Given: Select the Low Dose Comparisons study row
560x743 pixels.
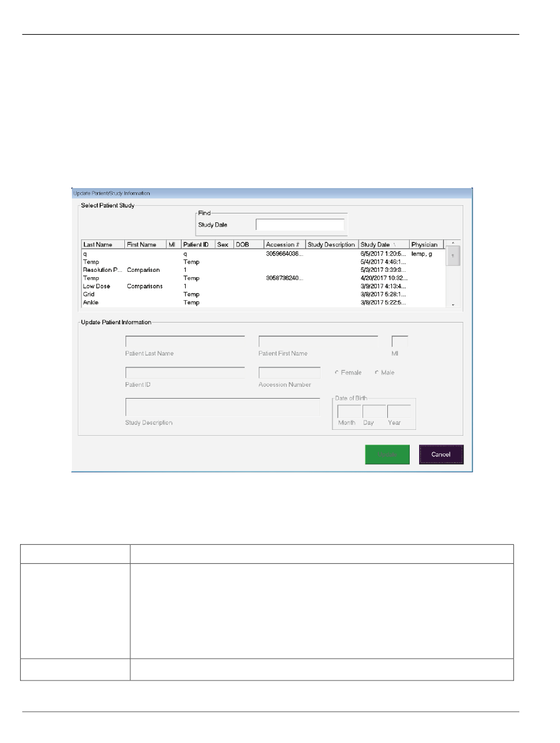Looking at the screenshot, I should 263,286.
